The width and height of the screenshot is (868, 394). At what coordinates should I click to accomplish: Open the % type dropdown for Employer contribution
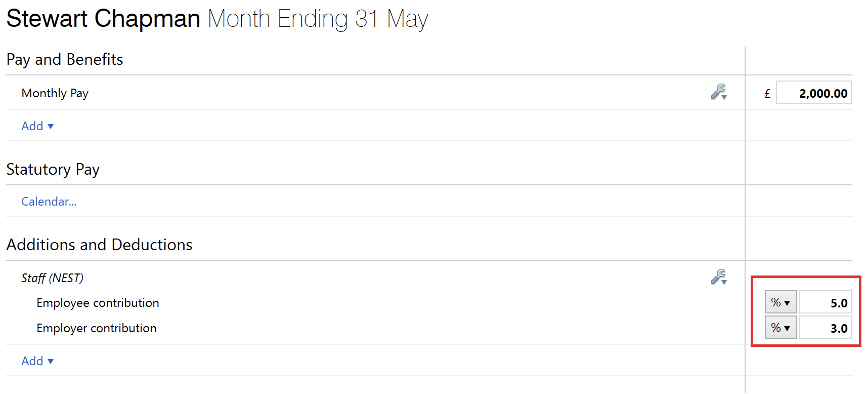point(780,328)
